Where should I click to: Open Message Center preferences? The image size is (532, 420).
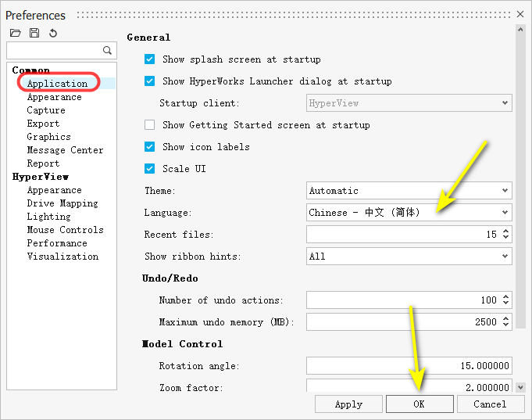coord(65,150)
